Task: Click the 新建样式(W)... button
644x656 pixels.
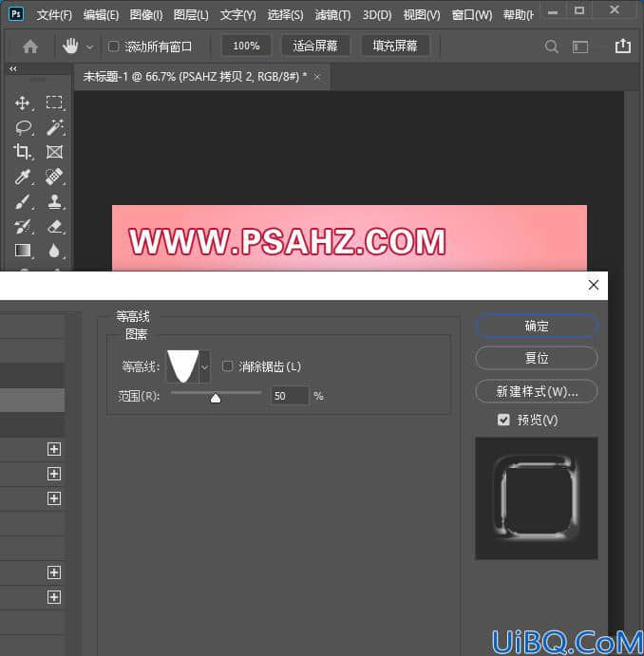Action: pos(537,391)
